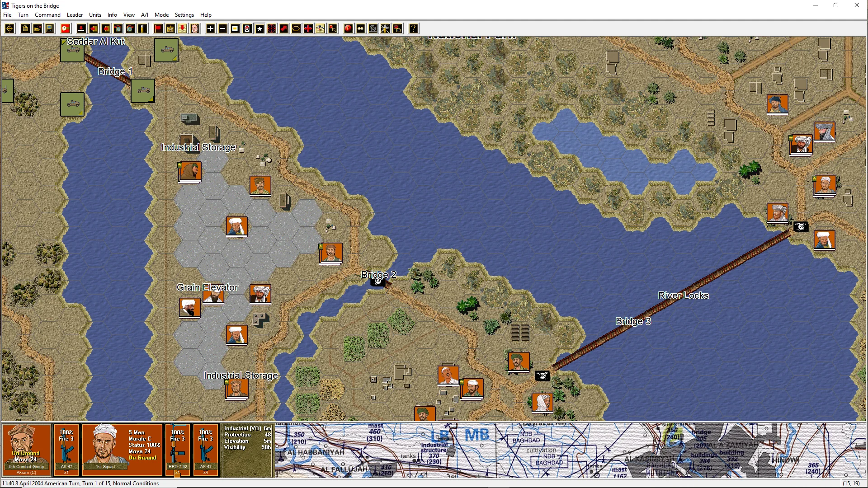Expand the A/I menu

[145, 15]
